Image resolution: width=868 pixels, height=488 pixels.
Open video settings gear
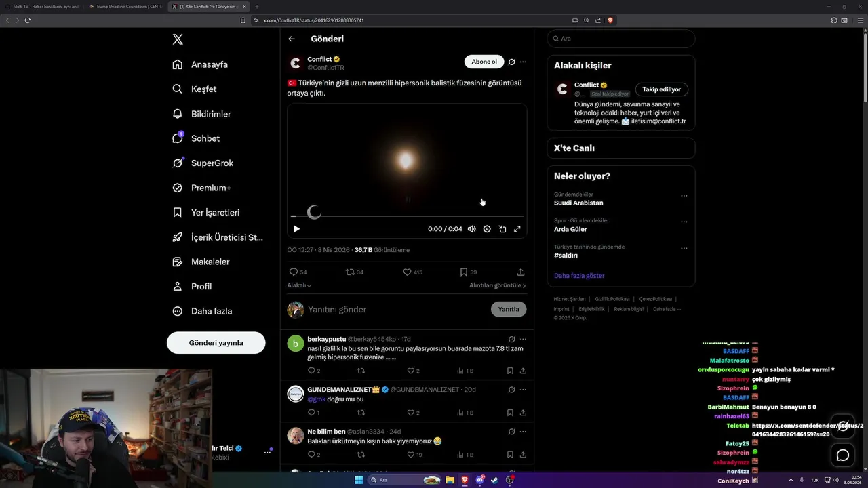(x=487, y=229)
